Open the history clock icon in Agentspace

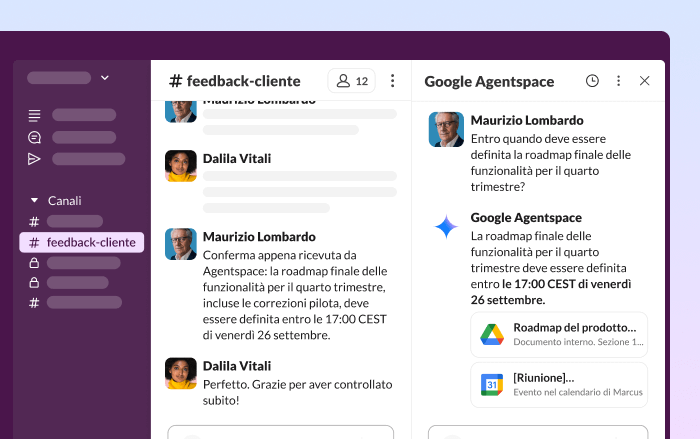[592, 81]
